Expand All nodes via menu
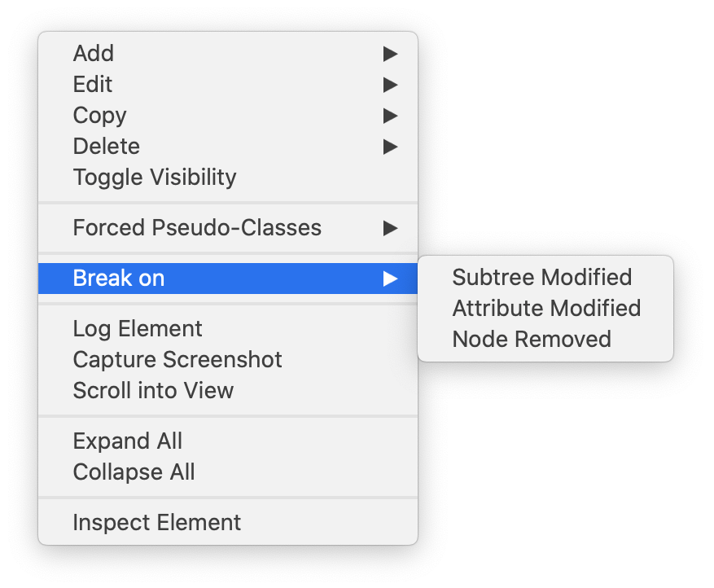714x588 pixels. coord(128,441)
